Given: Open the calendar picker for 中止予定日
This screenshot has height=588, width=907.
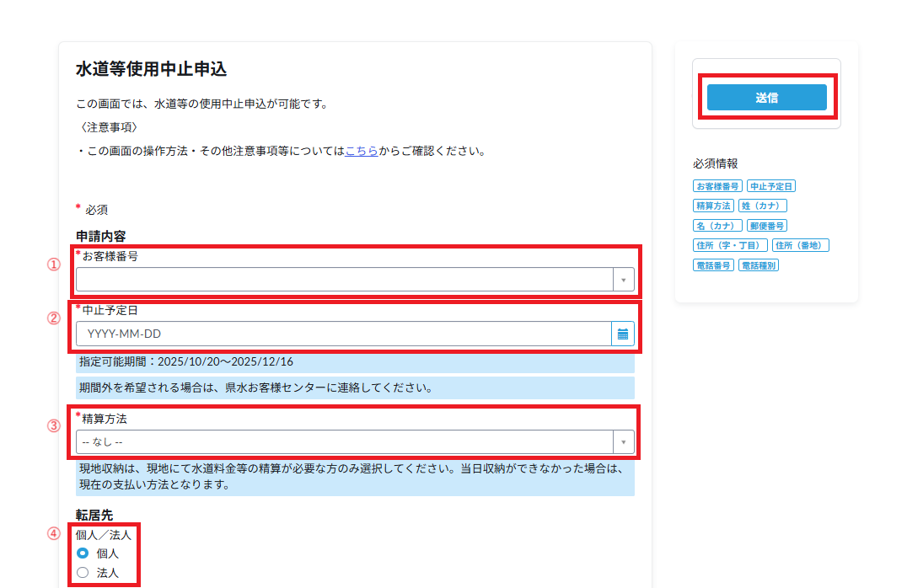Looking at the screenshot, I should (x=622, y=334).
